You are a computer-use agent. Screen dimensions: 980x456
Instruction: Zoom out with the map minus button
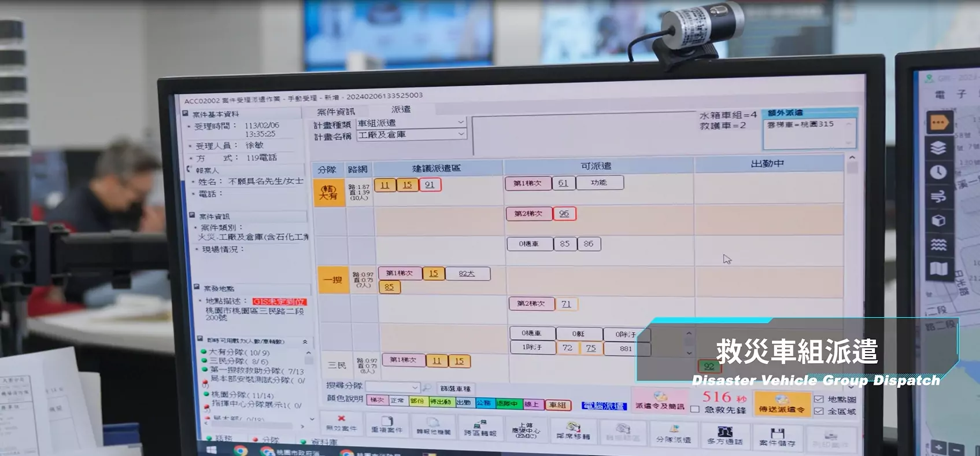956,449
